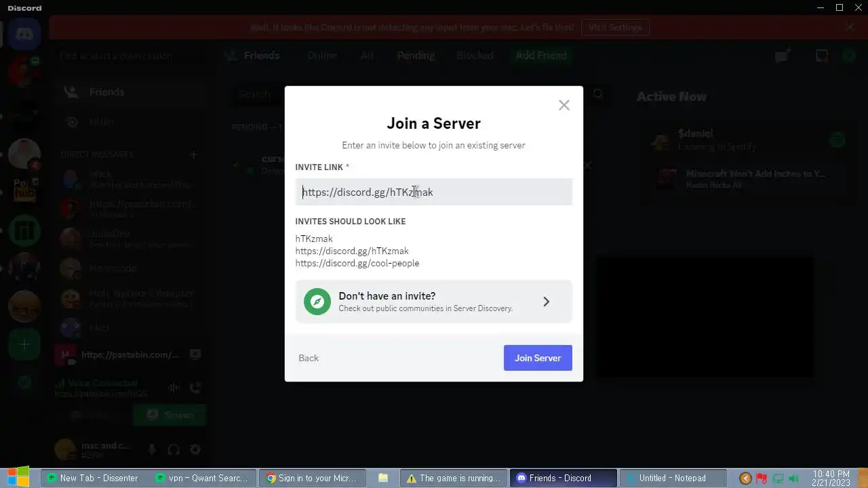The image size is (868, 488).
Task: Open the Wick direct message
Action: 131,179
